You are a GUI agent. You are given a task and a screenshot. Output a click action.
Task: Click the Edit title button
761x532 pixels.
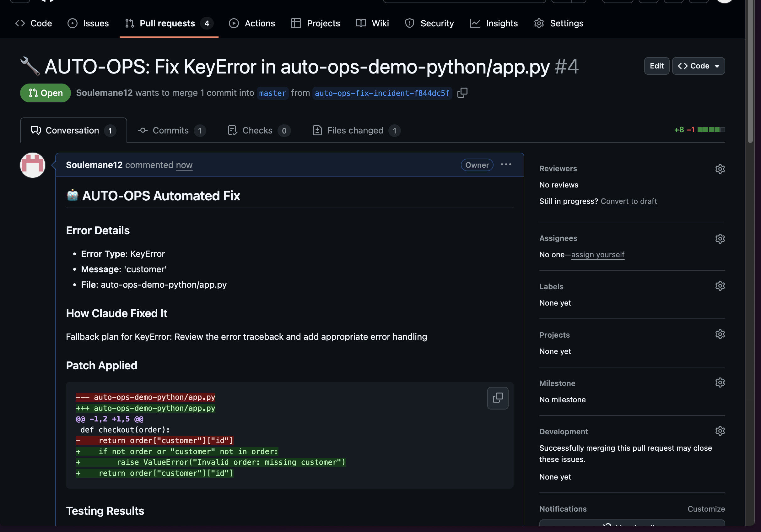tap(656, 66)
